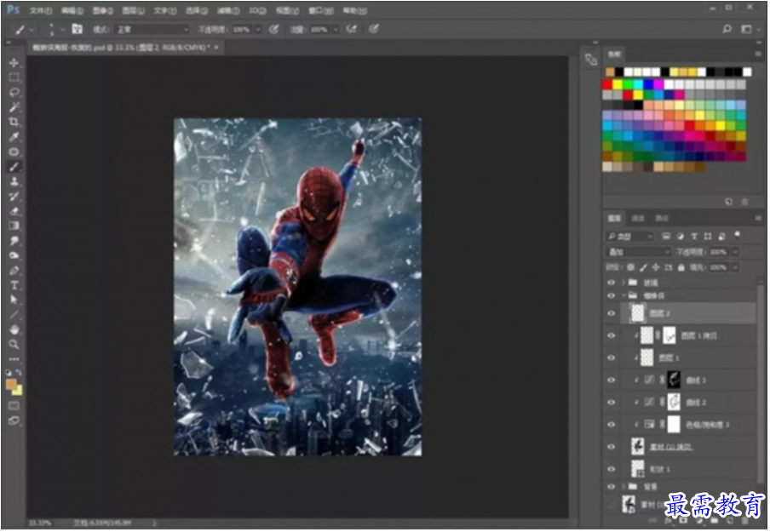Open Layers panel opacity dropdown arrow
The height and width of the screenshot is (532, 770).
tap(735, 252)
